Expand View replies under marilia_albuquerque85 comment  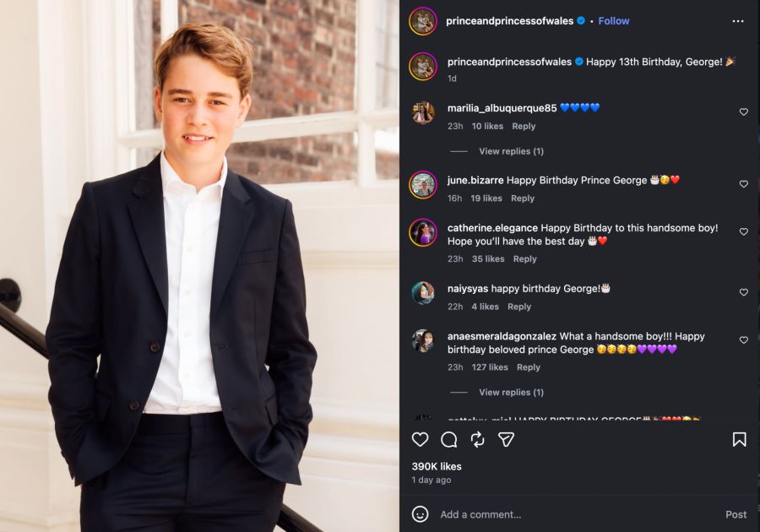pyautogui.click(x=512, y=151)
